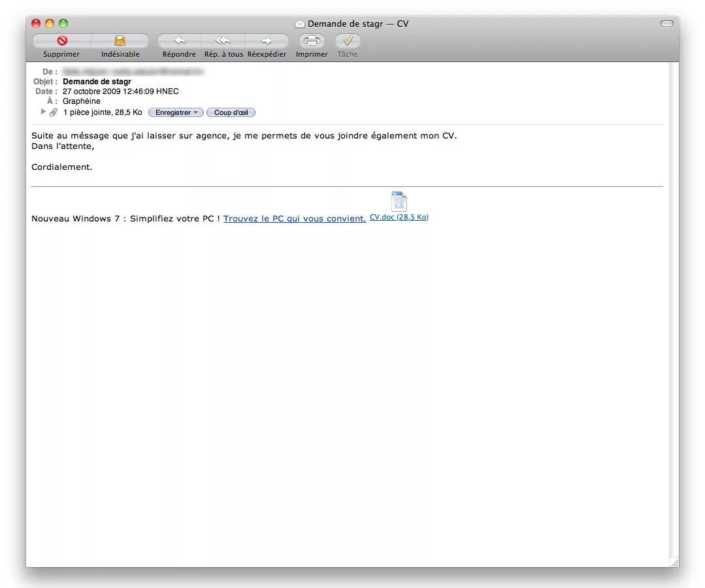Screen dimensions: 705x588
Task: Click the paperclip attachment icon
Action: pos(54,112)
